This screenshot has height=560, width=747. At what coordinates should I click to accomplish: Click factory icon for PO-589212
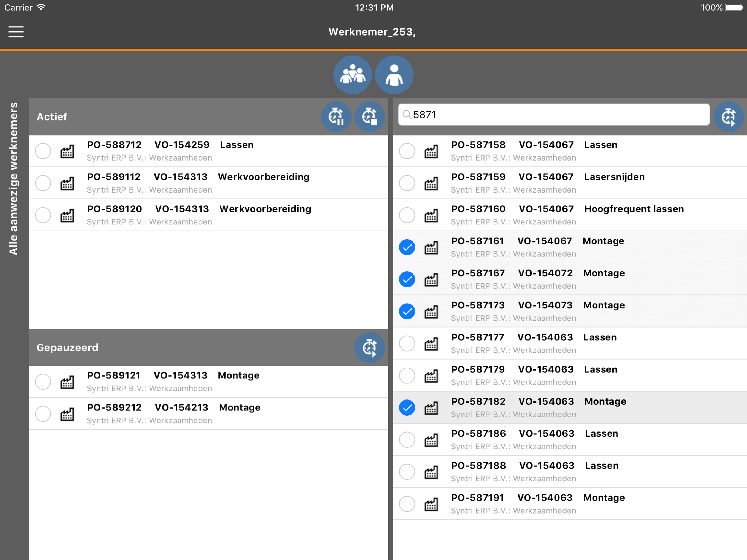tap(67, 414)
